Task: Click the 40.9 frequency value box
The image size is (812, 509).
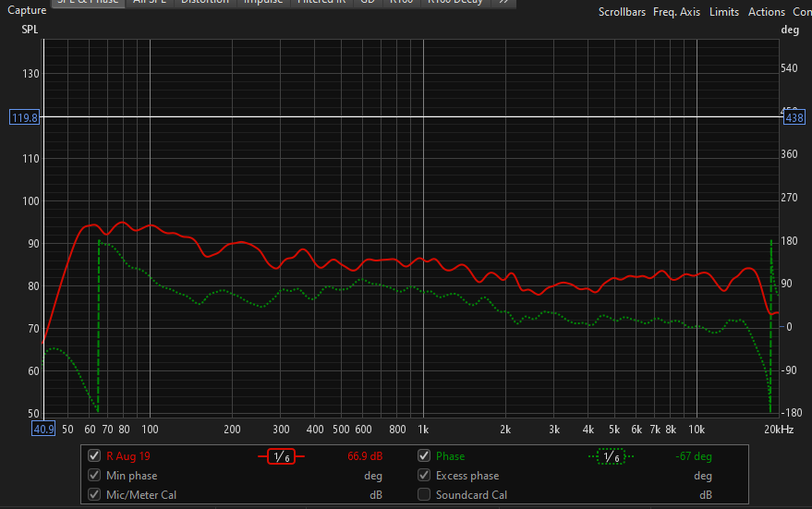Action: 43,429
